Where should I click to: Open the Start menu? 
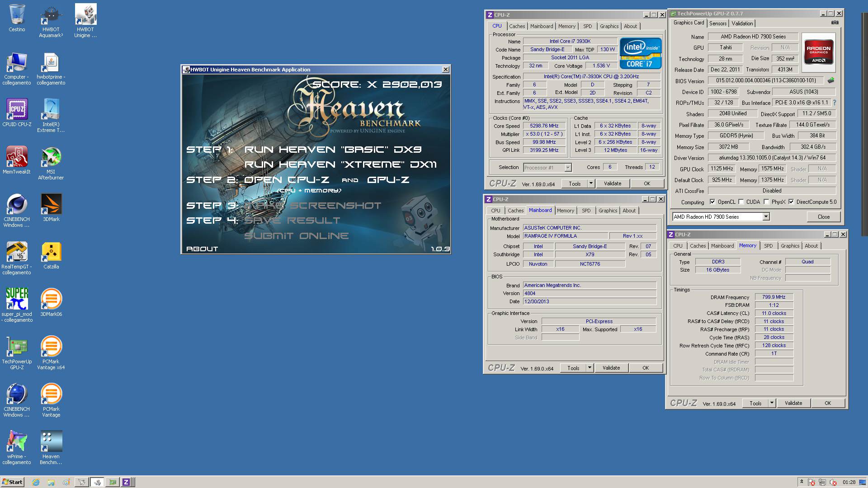pyautogui.click(x=12, y=482)
